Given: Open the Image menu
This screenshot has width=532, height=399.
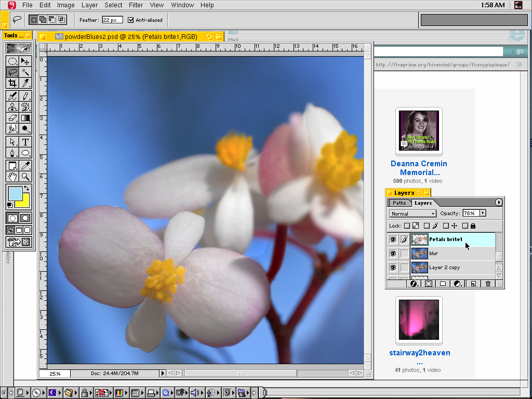Looking at the screenshot, I should point(65,5).
